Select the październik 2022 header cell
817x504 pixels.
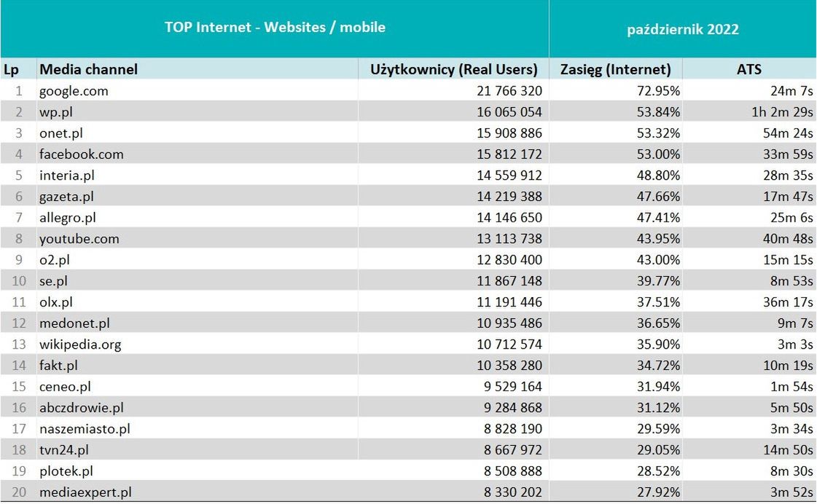(x=683, y=29)
